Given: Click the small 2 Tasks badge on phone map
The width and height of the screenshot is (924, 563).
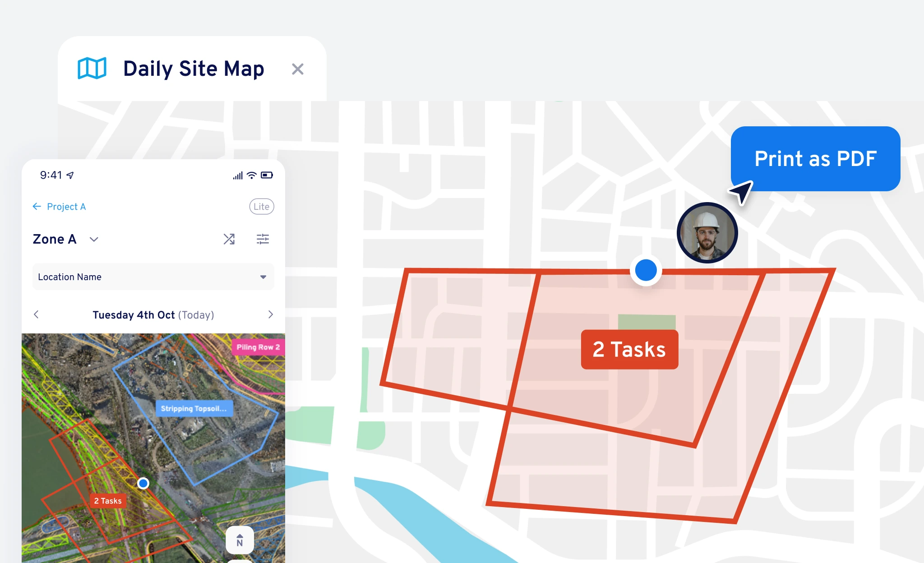Looking at the screenshot, I should click(x=108, y=501).
